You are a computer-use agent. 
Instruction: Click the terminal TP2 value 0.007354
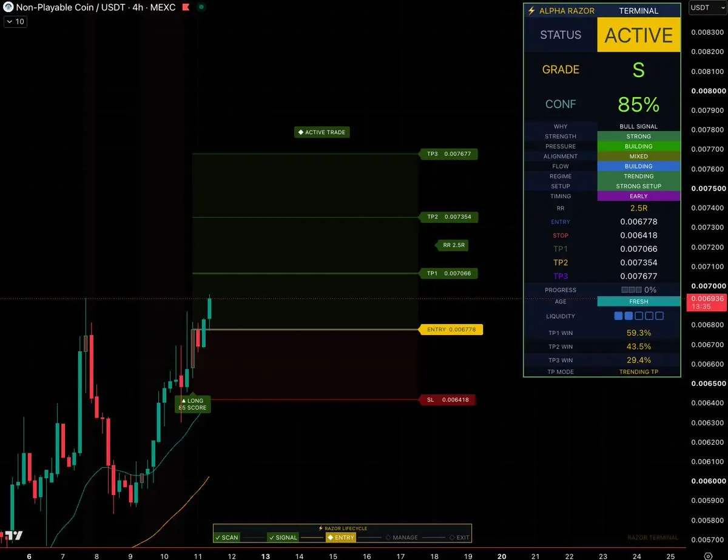pos(639,263)
